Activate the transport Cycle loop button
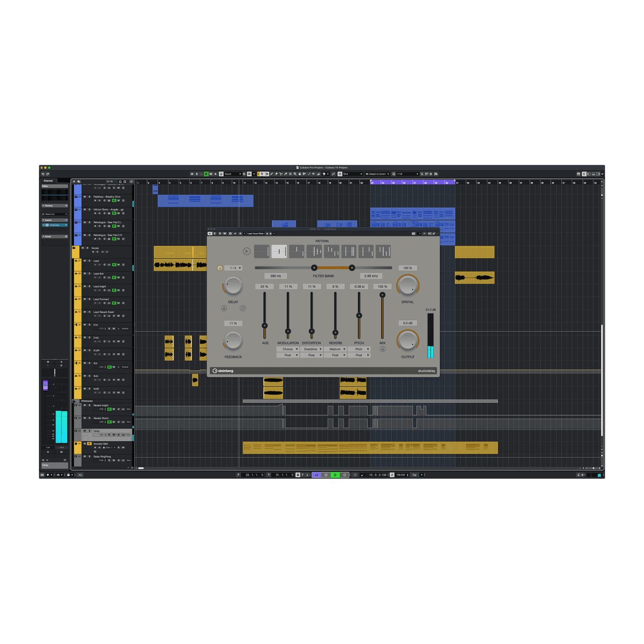This screenshot has height=644, width=644. (316, 475)
